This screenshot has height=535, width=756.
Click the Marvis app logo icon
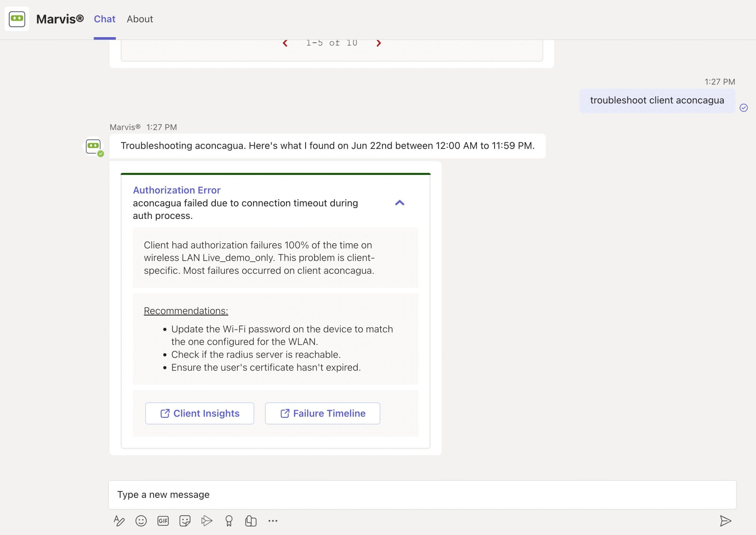[17, 19]
